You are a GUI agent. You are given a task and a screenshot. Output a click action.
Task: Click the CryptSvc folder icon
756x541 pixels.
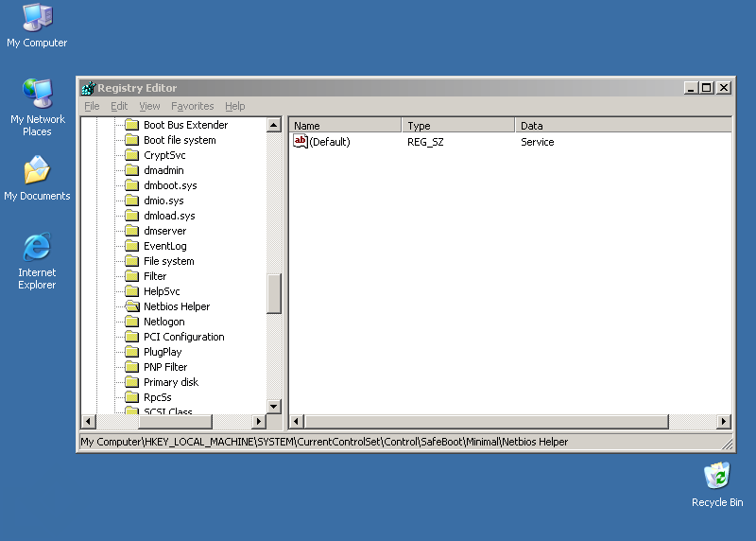pyautogui.click(x=131, y=155)
